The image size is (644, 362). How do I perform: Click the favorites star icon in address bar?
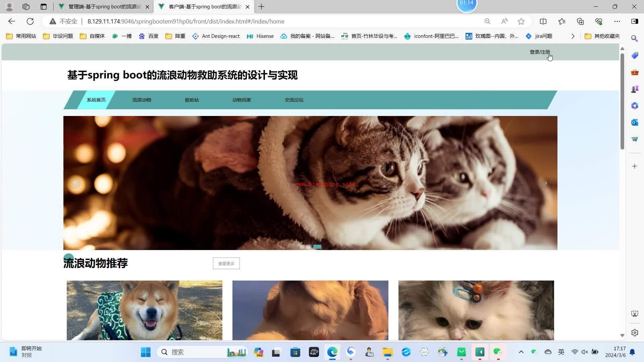point(521,21)
